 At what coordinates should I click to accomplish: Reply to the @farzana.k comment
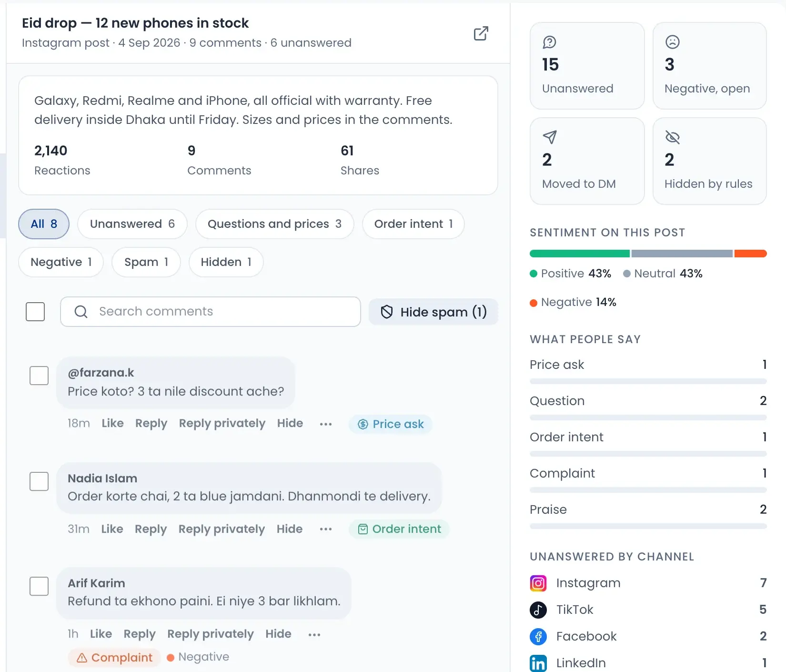point(151,423)
